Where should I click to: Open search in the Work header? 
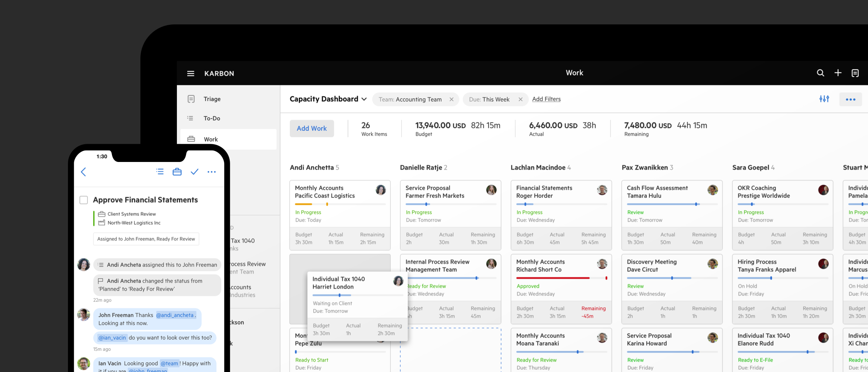(820, 73)
